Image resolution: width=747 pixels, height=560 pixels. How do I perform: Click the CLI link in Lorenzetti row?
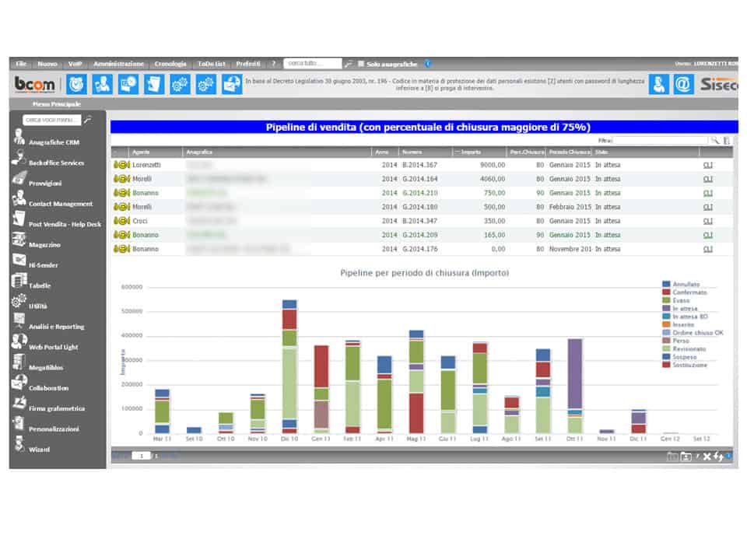[x=707, y=165]
